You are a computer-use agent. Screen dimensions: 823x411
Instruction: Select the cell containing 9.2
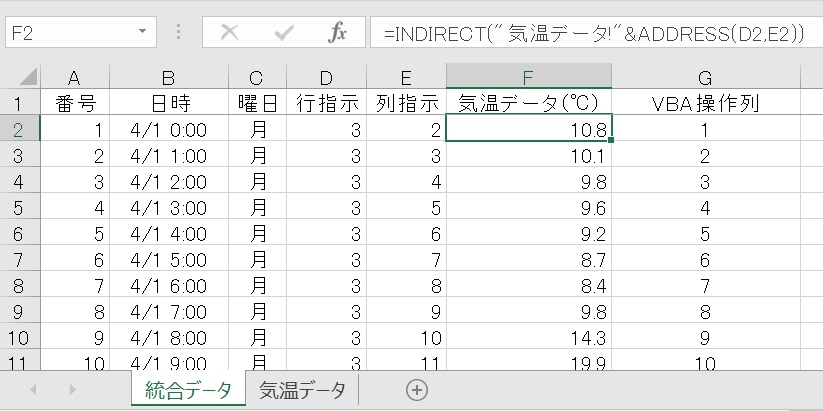529,234
